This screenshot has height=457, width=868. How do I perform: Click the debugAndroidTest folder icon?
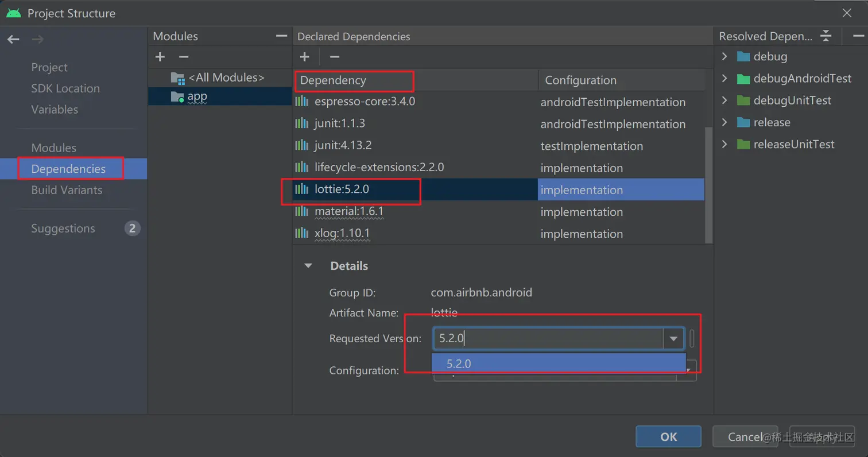coord(743,78)
